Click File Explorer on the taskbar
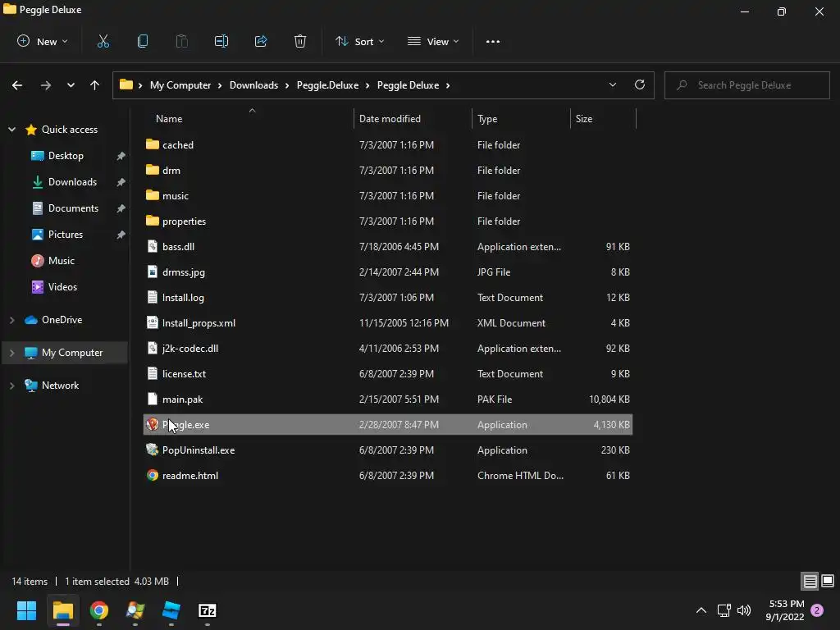840x630 pixels. (62, 610)
